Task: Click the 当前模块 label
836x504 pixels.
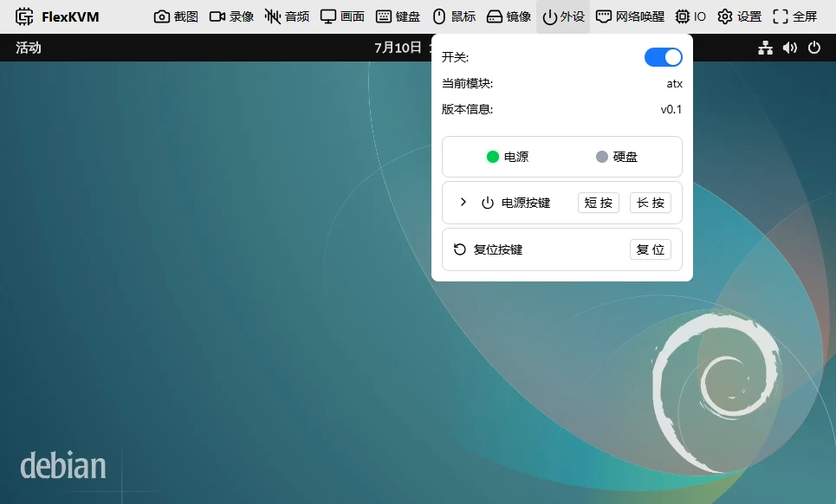Action: [467, 84]
